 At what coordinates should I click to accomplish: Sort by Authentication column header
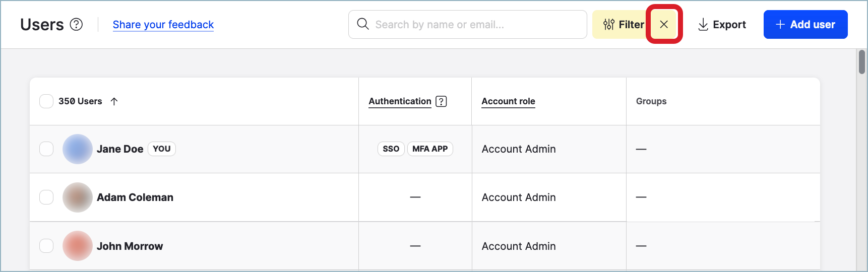pos(400,101)
